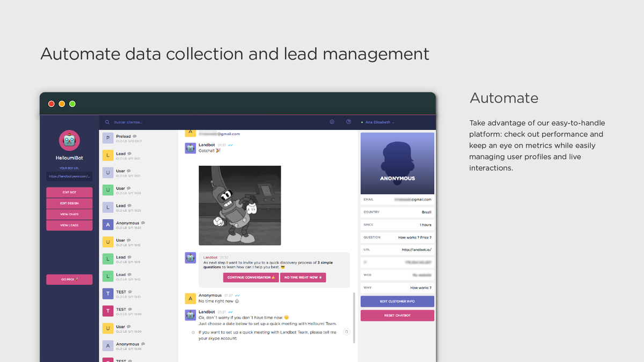Click the Country value Brazil
This screenshot has height=362, width=644.
point(427,212)
